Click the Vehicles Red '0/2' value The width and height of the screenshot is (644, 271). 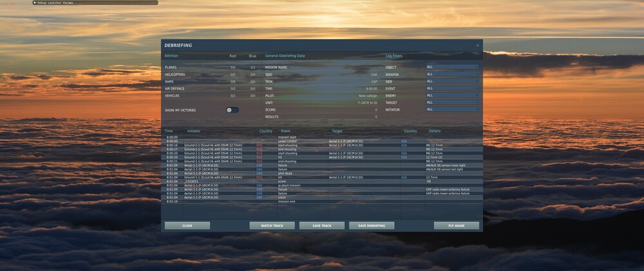(x=233, y=96)
